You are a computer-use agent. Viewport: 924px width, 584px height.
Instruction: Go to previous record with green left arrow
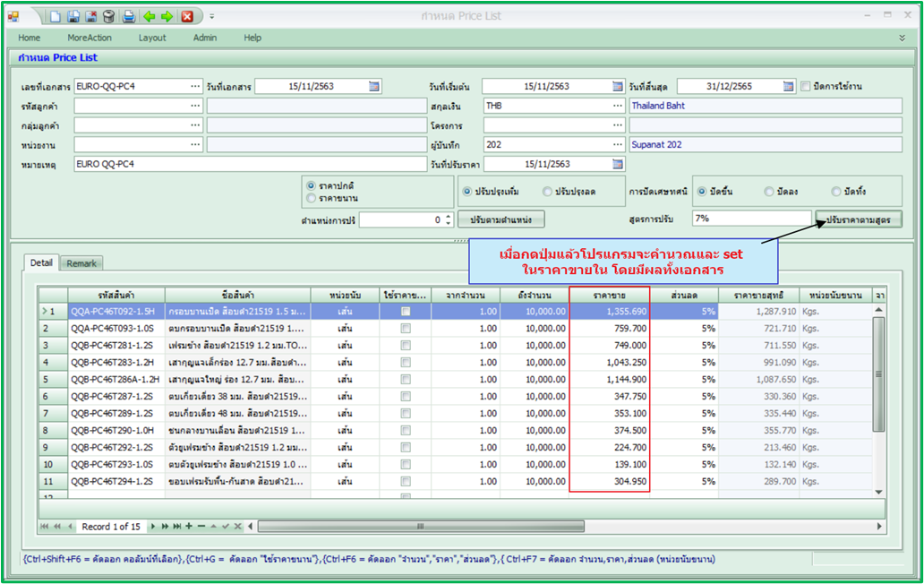(x=149, y=16)
